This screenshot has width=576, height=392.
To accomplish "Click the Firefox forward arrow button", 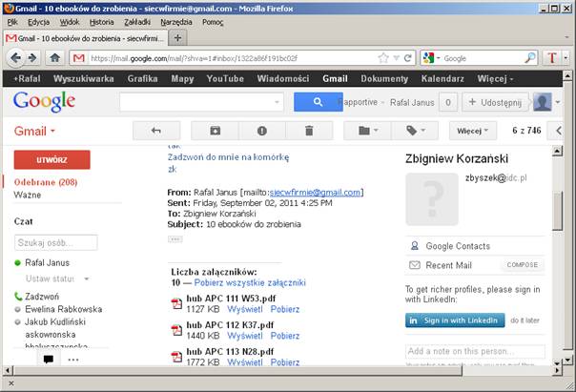I will coord(32,58).
